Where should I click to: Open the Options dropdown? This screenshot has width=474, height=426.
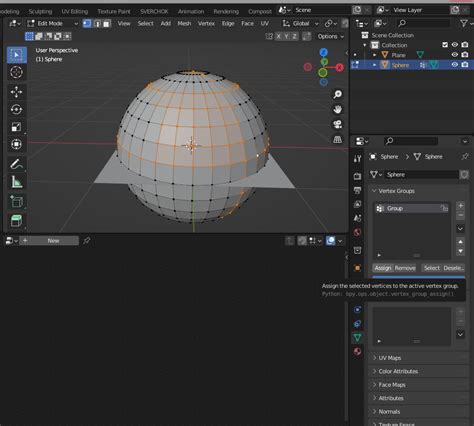tap(330, 36)
